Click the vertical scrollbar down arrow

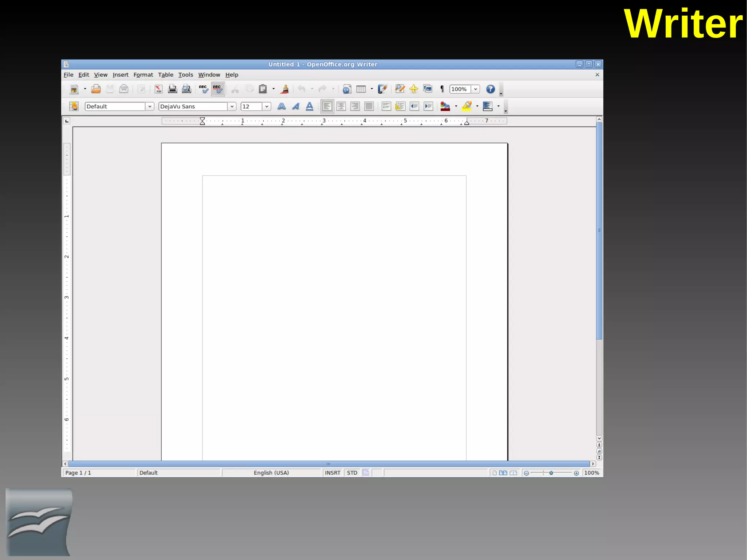[599, 438]
